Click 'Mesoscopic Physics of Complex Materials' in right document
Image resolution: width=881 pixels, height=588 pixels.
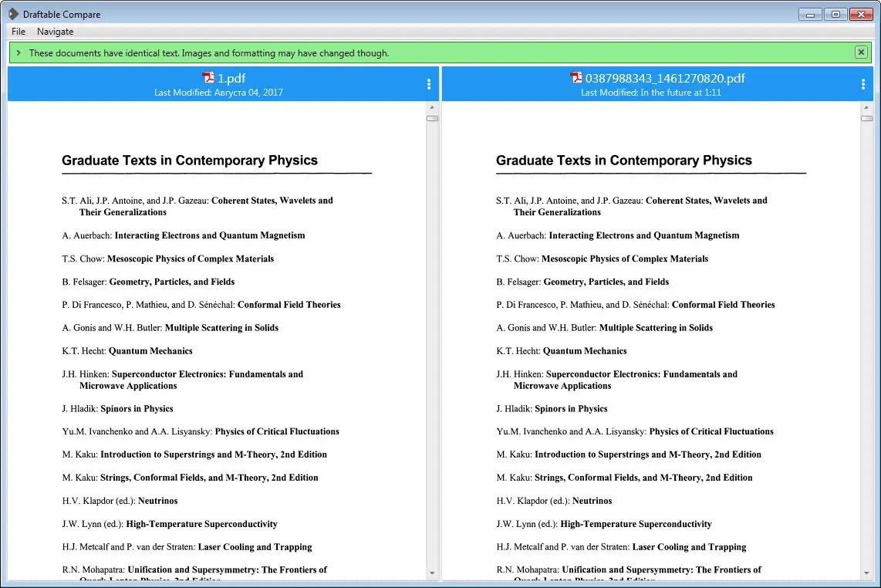[x=625, y=259]
